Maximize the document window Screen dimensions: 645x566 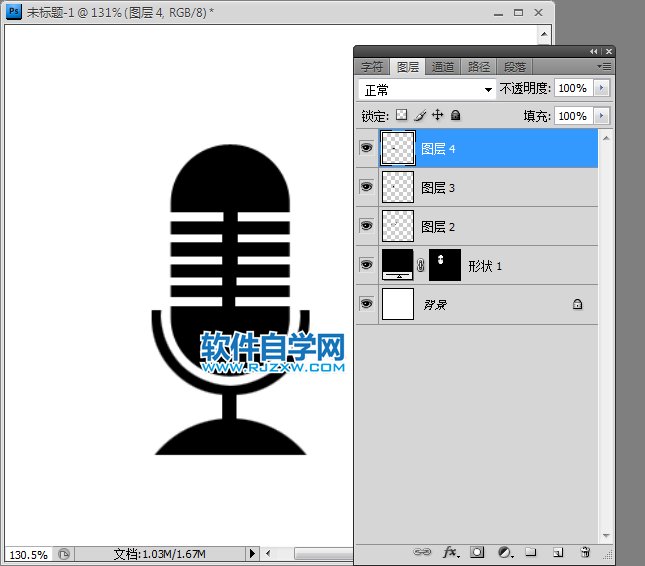(518, 13)
